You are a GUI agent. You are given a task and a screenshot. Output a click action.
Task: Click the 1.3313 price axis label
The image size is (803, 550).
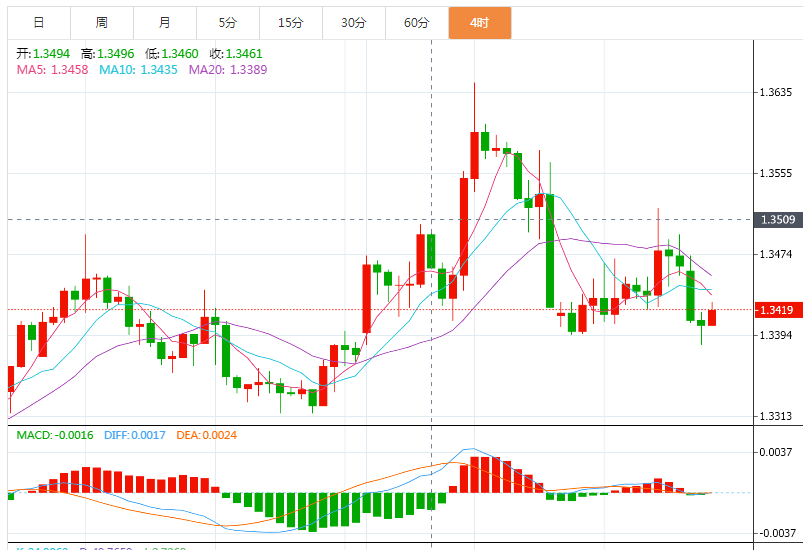pos(775,416)
